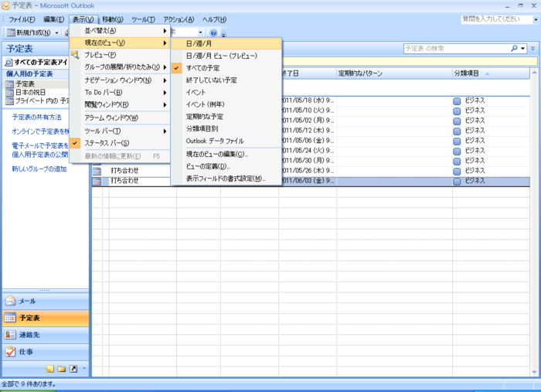Image resolution: width=541 pixels, height=392 pixels.
Task: Click the blue ビジネス category swatch on 2011/06/03 row
Action: pos(458,182)
